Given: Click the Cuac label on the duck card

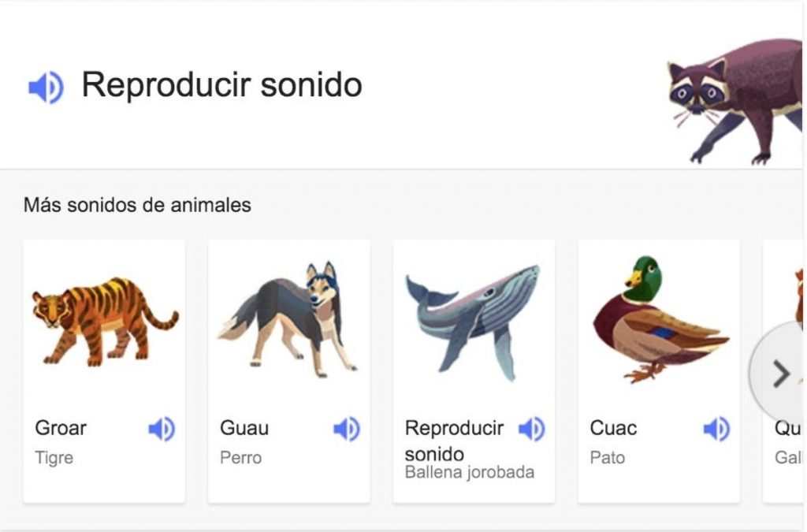Looking at the screenshot, I should pos(612,428).
